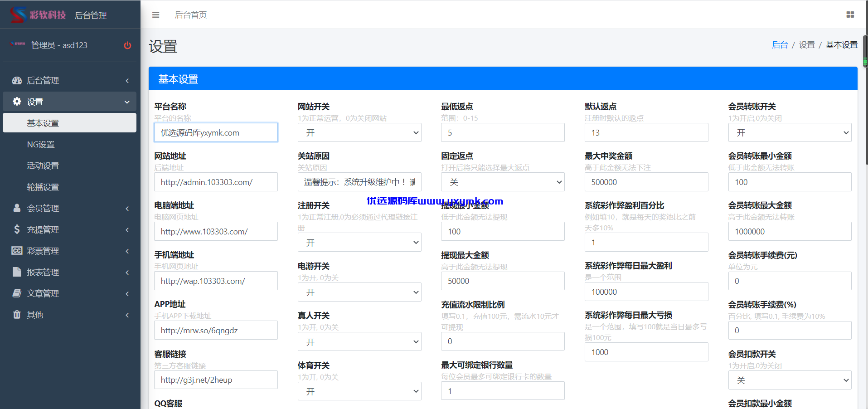This screenshot has height=409, width=868.
Task: Click the 默认返点 input field
Action: pos(646,133)
